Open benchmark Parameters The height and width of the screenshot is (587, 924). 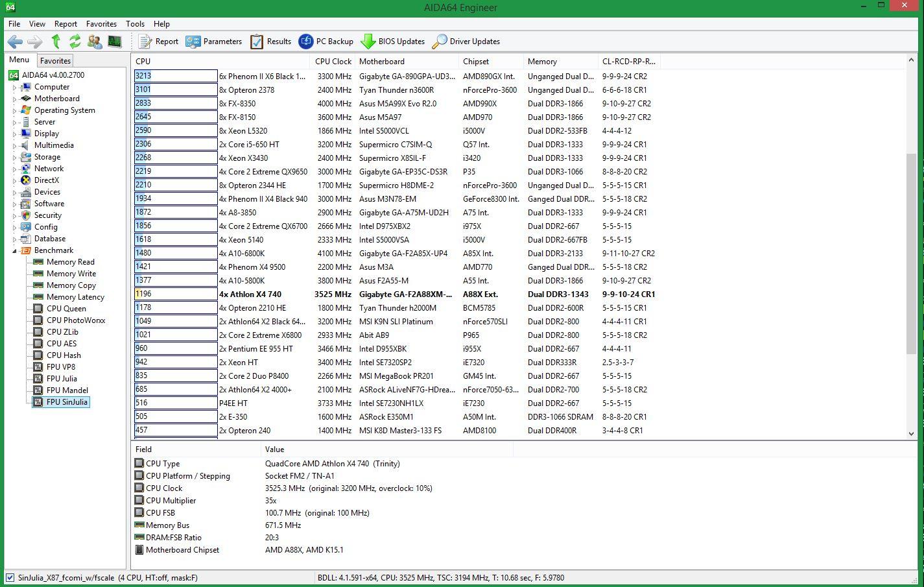coord(214,42)
